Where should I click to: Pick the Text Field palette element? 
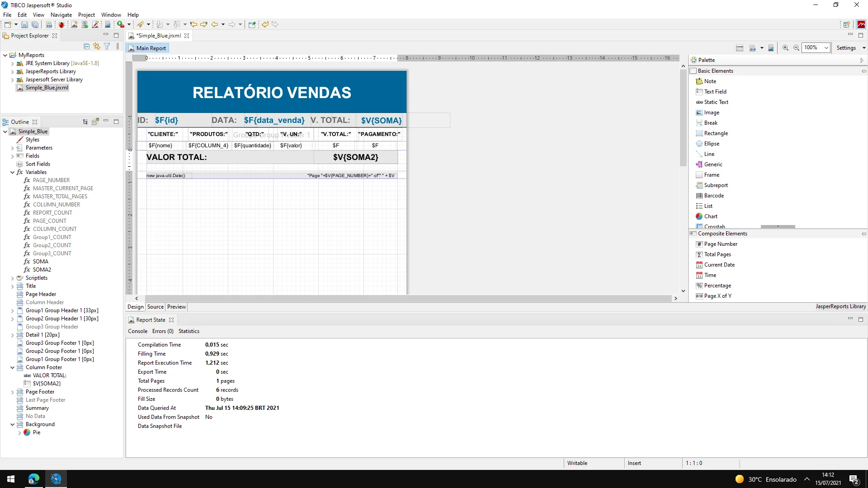tap(715, 92)
